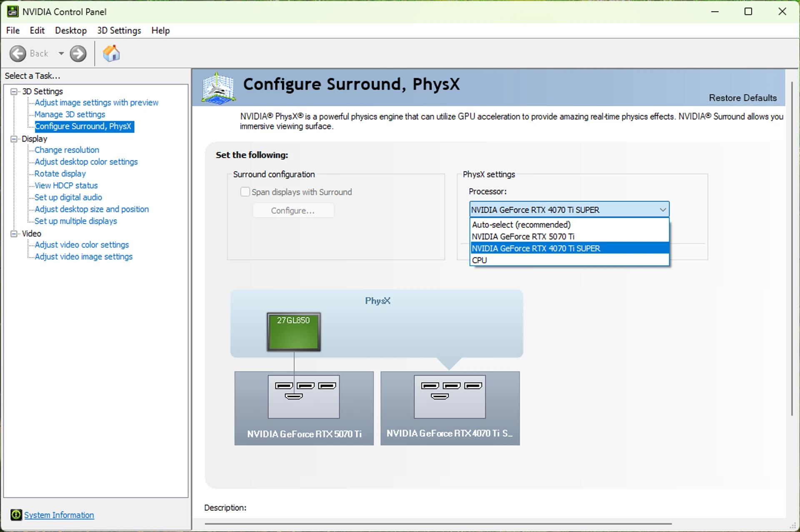
Task: Collapse the 3D Settings tree node
Action: (x=14, y=92)
